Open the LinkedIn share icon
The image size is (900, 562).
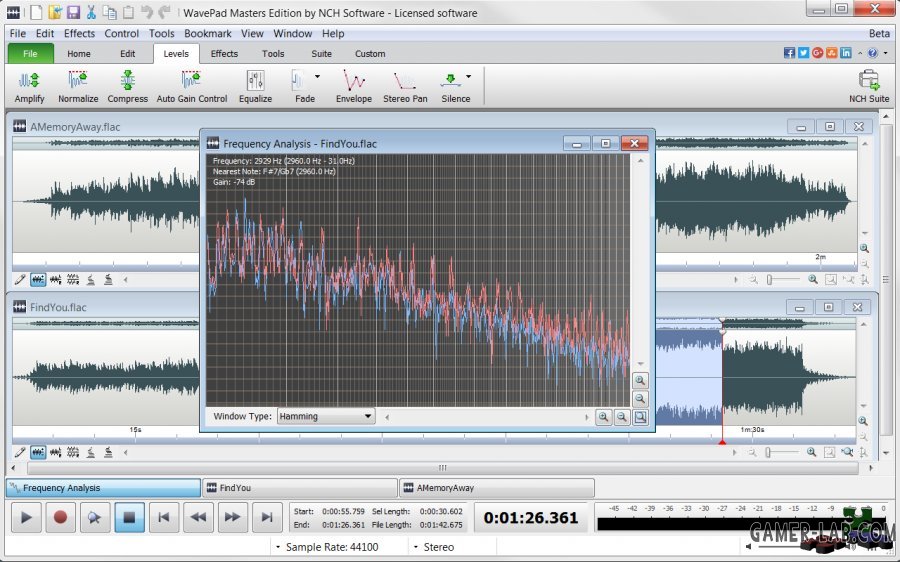(x=845, y=53)
